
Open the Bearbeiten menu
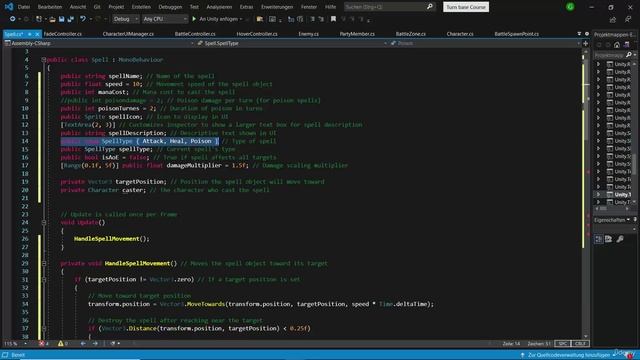tap(50, 7)
